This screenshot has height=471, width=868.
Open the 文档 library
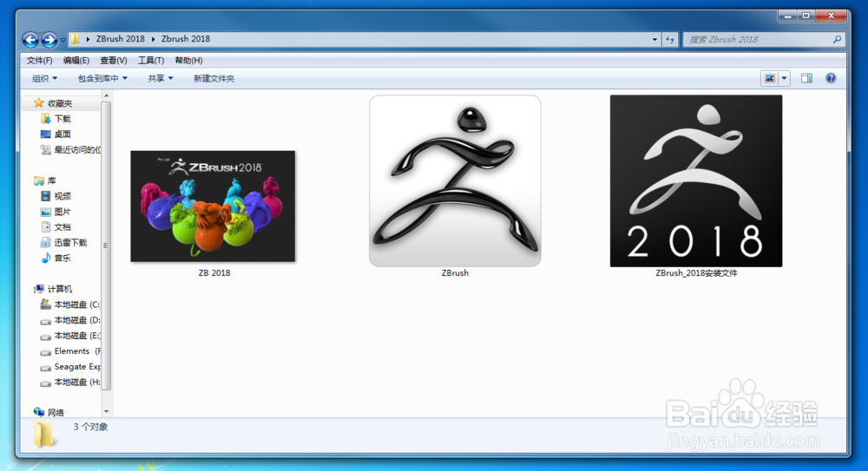pos(62,227)
